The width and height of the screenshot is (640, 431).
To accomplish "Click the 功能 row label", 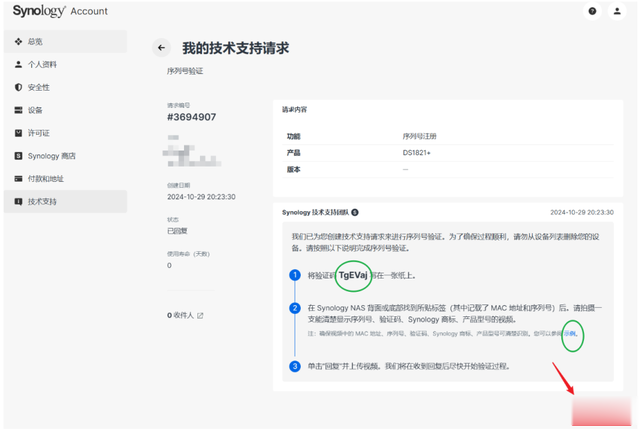I will [x=293, y=136].
